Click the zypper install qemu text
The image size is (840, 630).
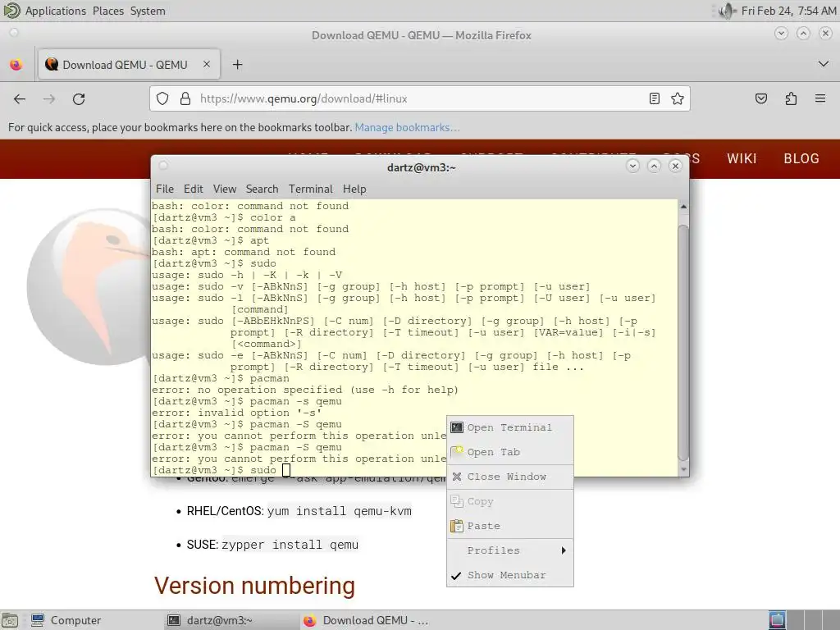click(x=290, y=545)
